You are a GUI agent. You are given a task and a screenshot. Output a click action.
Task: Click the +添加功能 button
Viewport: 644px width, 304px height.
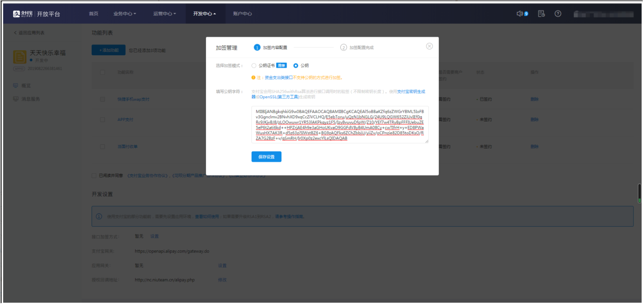coord(109,50)
